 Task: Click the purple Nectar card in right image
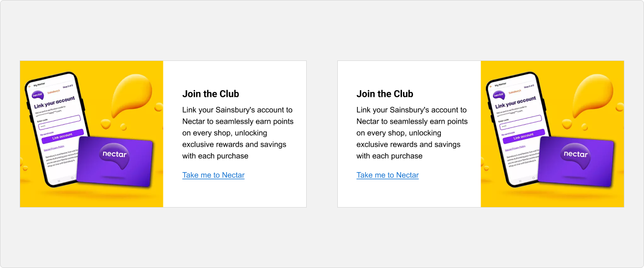575,162
